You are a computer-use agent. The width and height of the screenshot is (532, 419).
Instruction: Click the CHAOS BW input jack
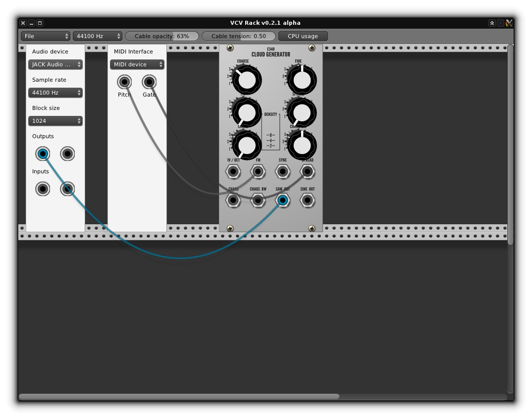click(x=258, y=201)
